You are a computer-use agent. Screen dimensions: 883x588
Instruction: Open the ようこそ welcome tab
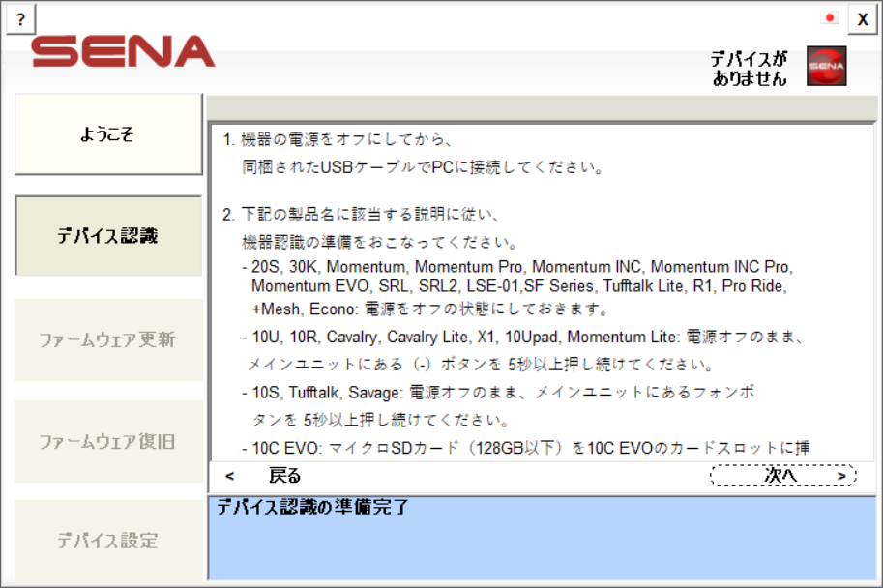108,134
